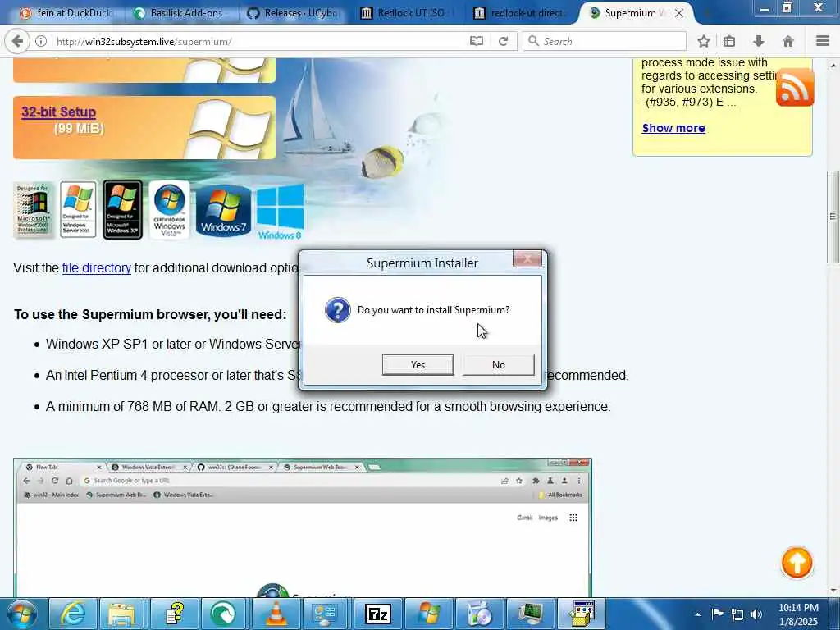Click Show more in news box
Image resolution: width=840 pixels, height=630 pixels.
click(673, 128)
